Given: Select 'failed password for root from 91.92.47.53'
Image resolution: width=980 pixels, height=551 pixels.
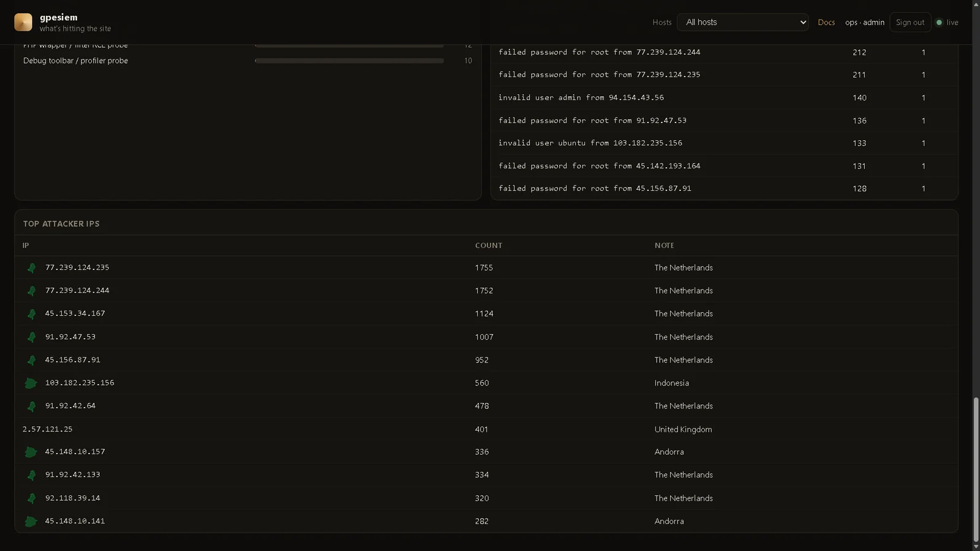Looking at the screenshot, I should click(592, 121).
